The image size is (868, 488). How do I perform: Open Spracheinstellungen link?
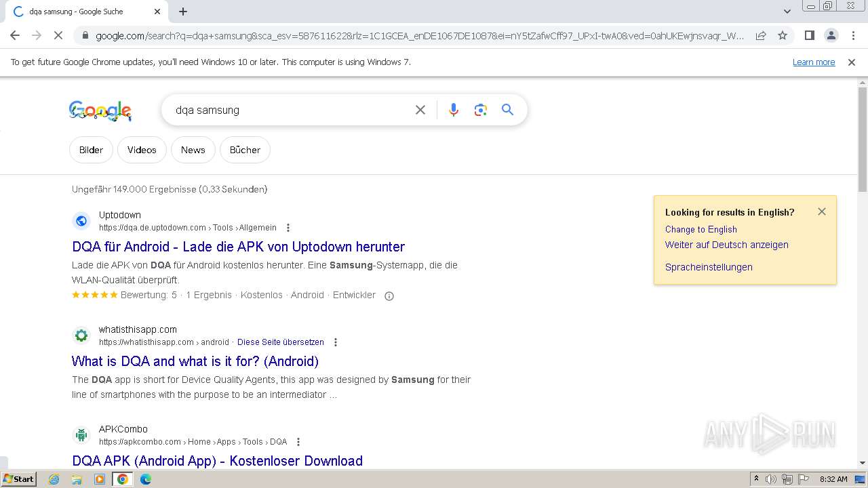(709, 267)
